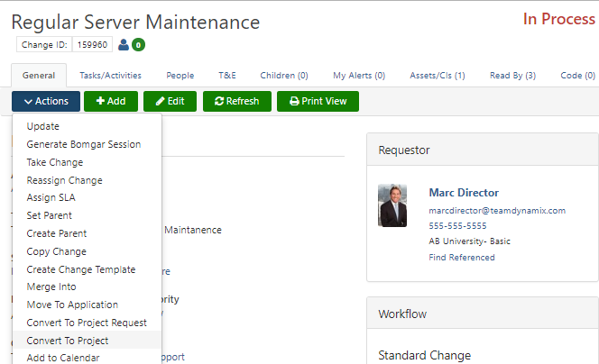Go to the Assets/CIs (1) tab
This screenshot has width=599, height=364.
(437, 76)
